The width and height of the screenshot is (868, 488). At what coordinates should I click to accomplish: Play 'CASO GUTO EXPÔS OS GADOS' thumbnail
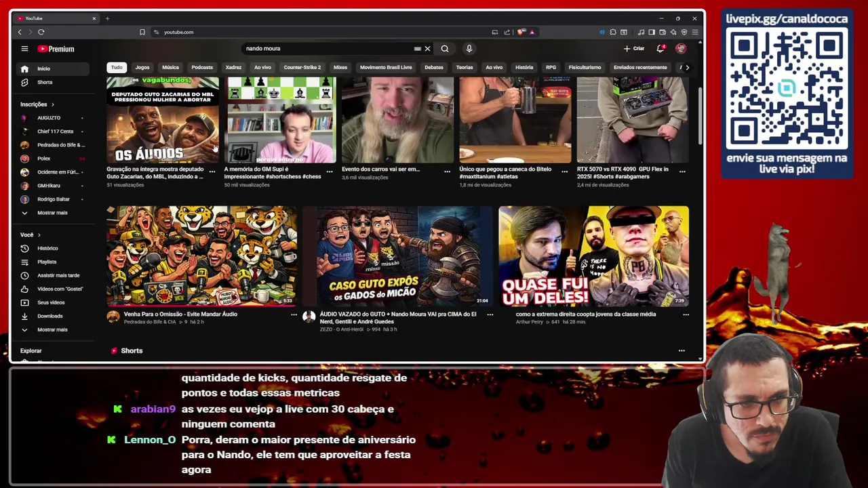(x=397, y=256)
